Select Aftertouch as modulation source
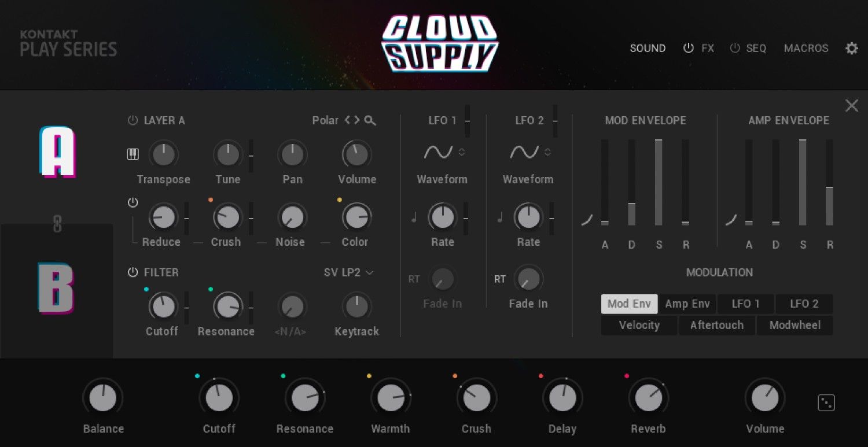The image size is (868, 447). (716, 325)
